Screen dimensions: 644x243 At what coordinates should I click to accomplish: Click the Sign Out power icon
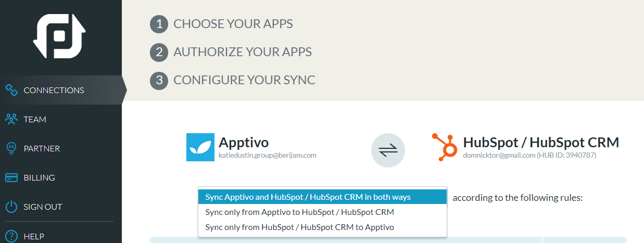coord(11,207)
